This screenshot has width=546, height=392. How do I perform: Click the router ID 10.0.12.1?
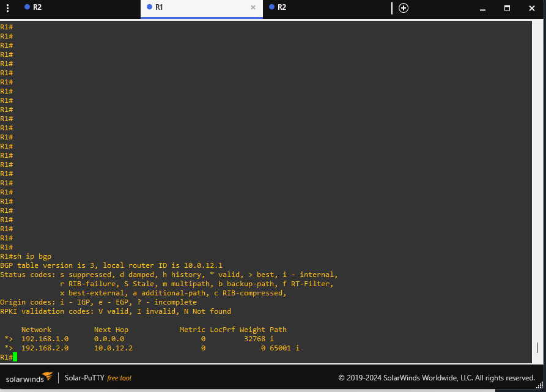[203, 265]
